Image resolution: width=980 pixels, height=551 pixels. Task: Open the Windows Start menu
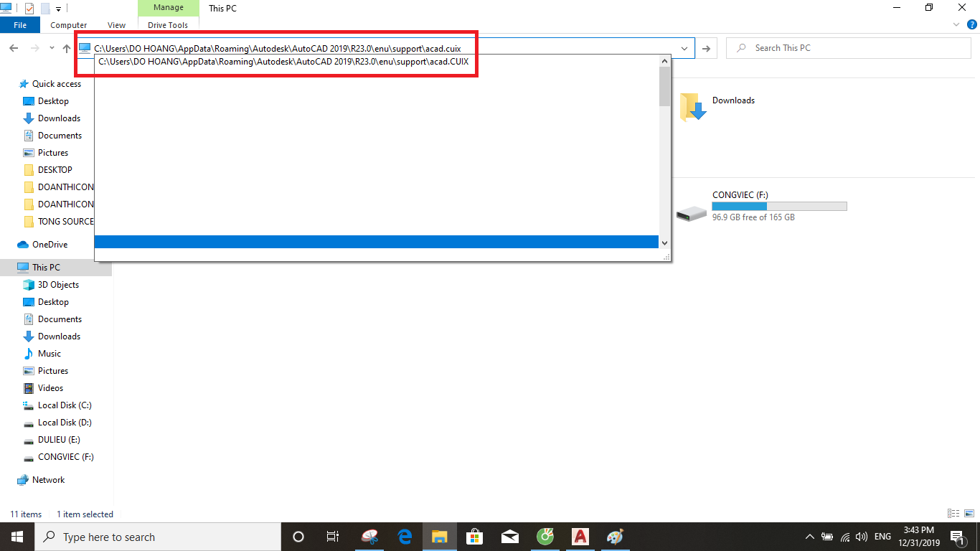tap(17, 537)
